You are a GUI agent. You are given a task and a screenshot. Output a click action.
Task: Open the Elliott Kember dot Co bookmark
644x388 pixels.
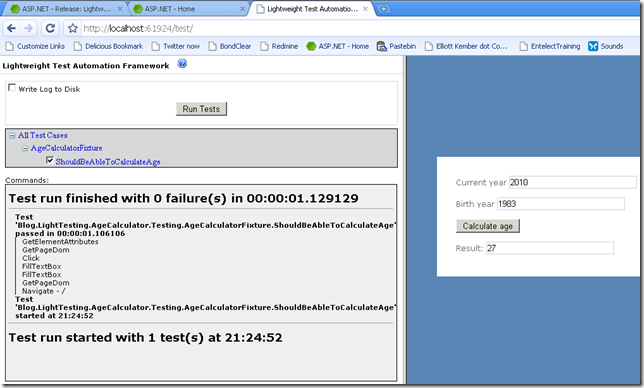click(466, 46)
